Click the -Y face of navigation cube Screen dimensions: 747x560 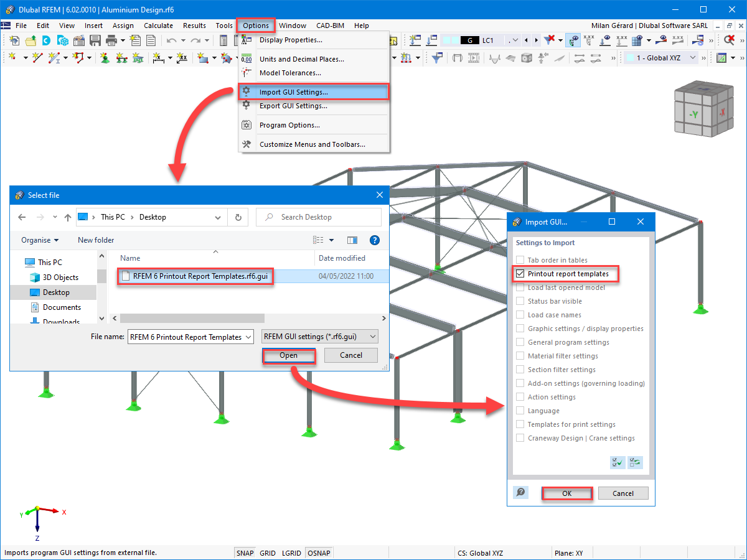(x=693, y=114)
